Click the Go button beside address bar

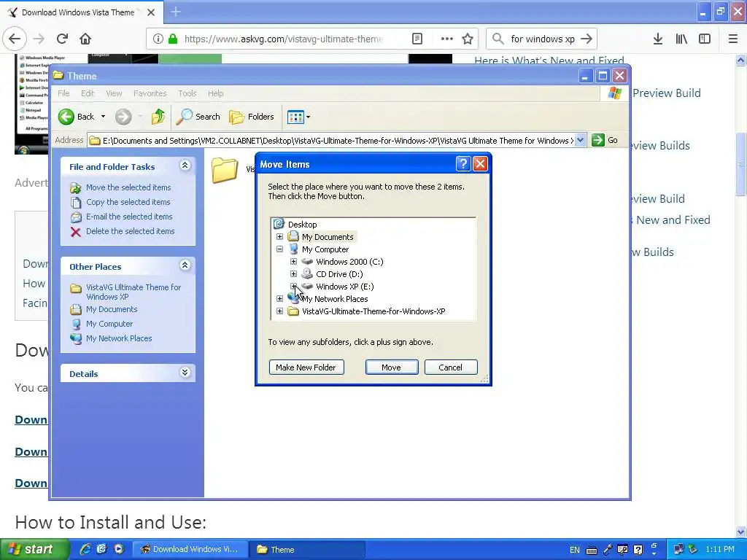pyautogui.click(x=605, y=141)
